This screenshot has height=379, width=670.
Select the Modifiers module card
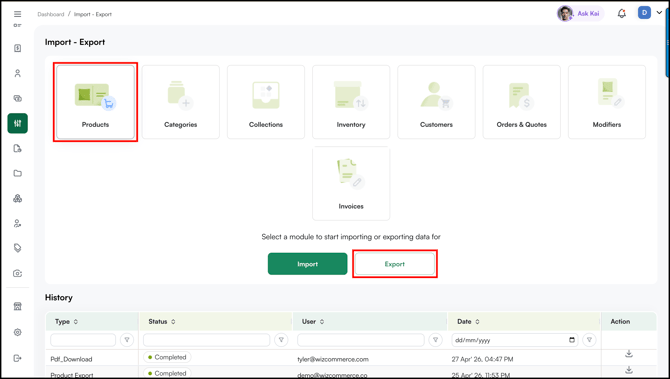pos(607,102)
